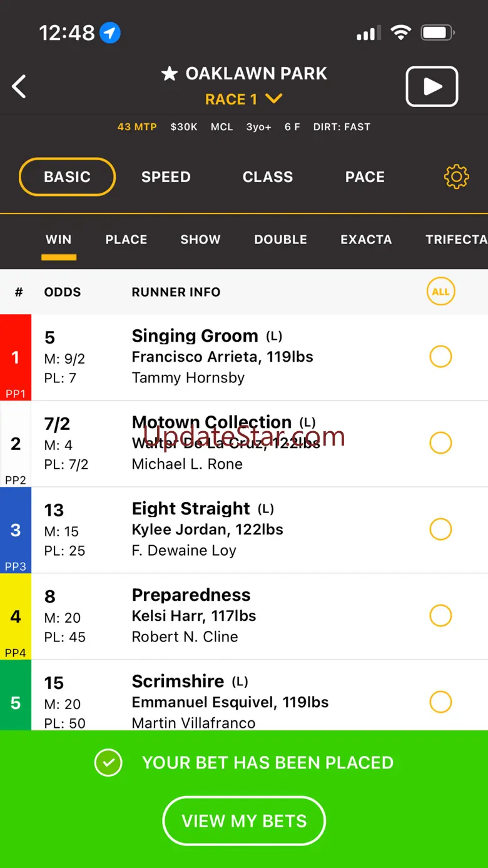This screenshot has width=488, height=868.
Task: Tap the back arrow icon
Action: click(19, 86)
